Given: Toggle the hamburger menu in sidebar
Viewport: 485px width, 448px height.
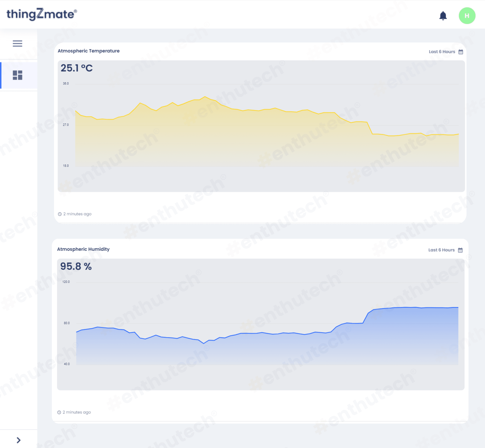Looking at the screenshot, I should (17, 43).
